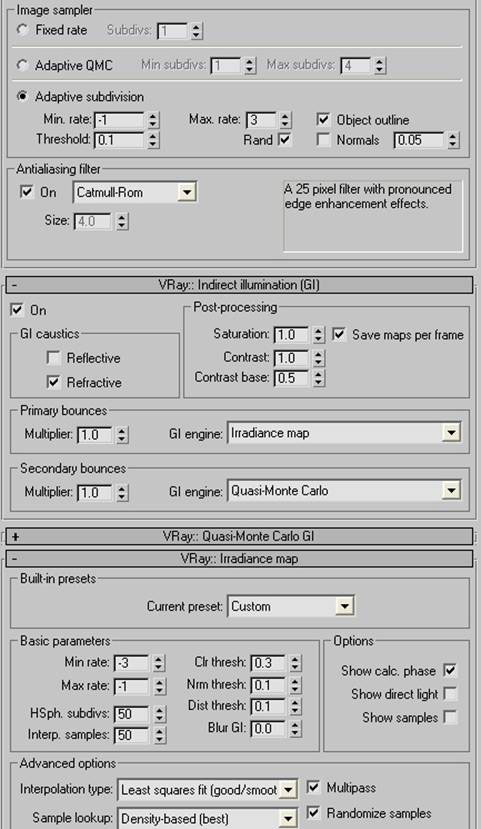
Task: Open the Current preset Custom dropdown
Action: 291,606
